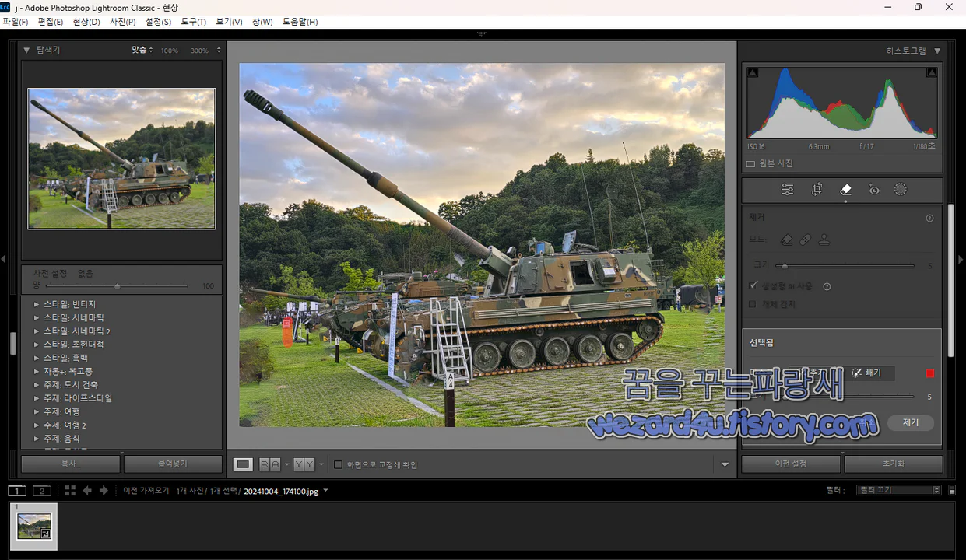This screenshot has width=966, height=560.
Task: Click the 초기화 reset button
Action: (894, 464)
